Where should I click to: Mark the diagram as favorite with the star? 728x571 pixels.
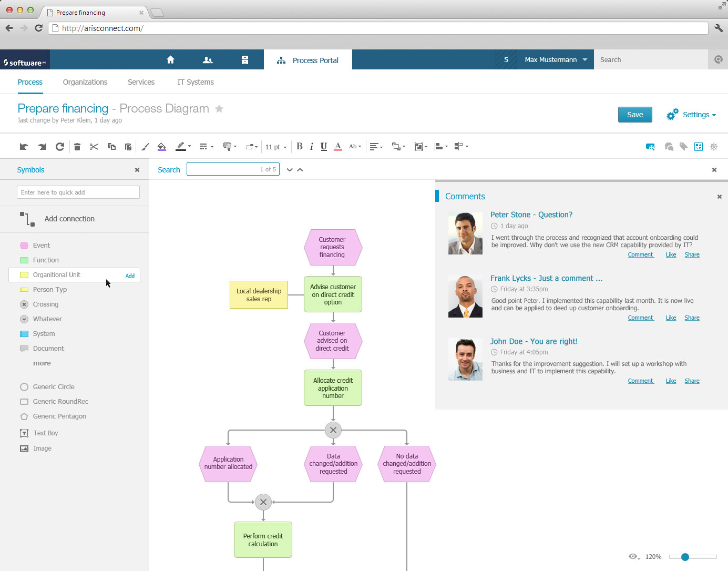pos(219,109)
